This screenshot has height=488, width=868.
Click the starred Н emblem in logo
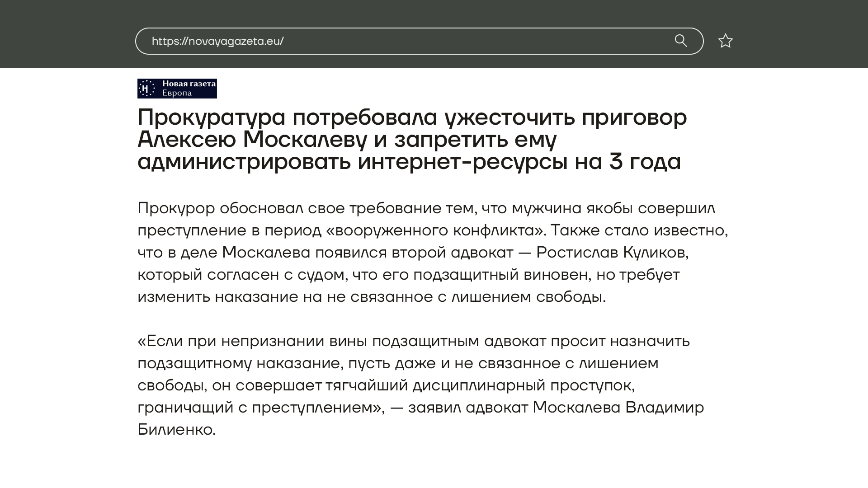click(x=146, y=89)
